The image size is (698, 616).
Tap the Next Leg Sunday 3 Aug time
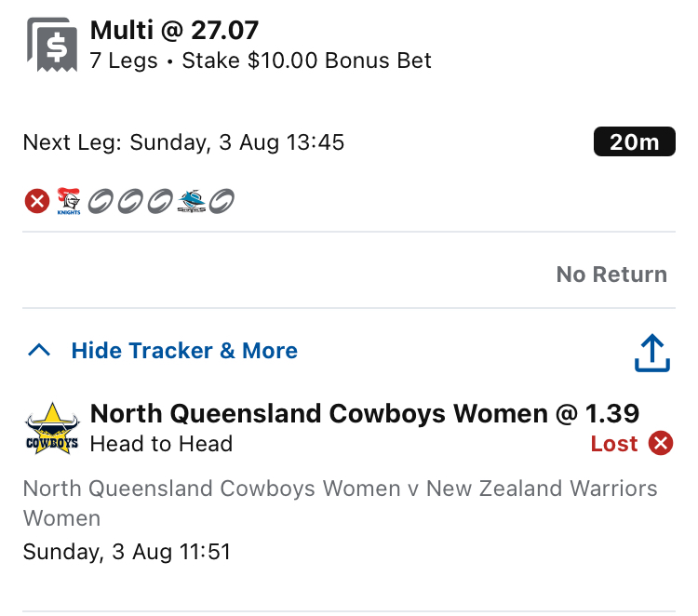click(x=183, y=142)
